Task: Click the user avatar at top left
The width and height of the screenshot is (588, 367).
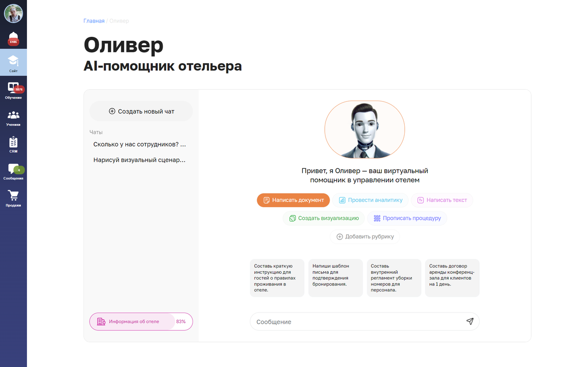Action: [13, 13]
